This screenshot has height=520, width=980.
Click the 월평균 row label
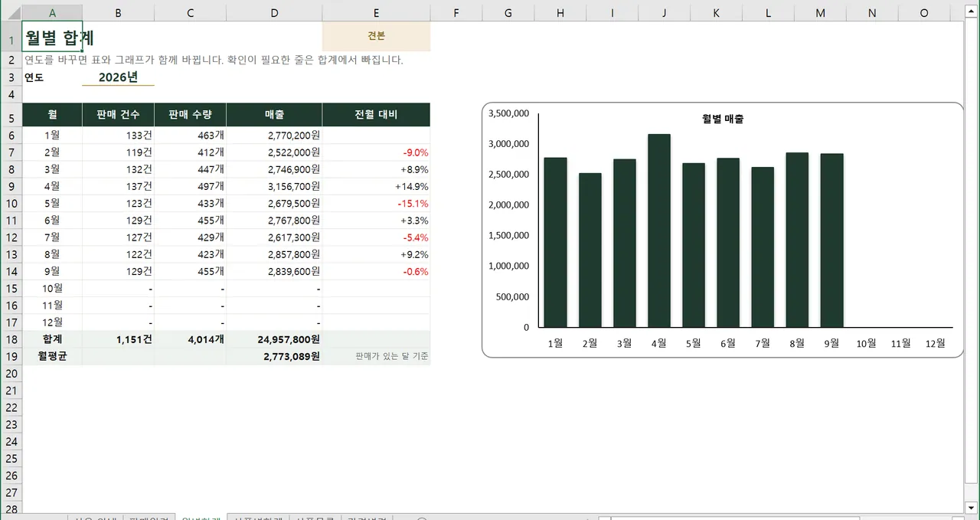click(x=52, y=356)
